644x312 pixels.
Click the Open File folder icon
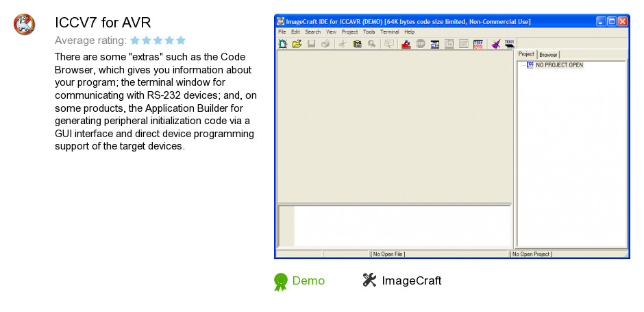pos(297,44)
